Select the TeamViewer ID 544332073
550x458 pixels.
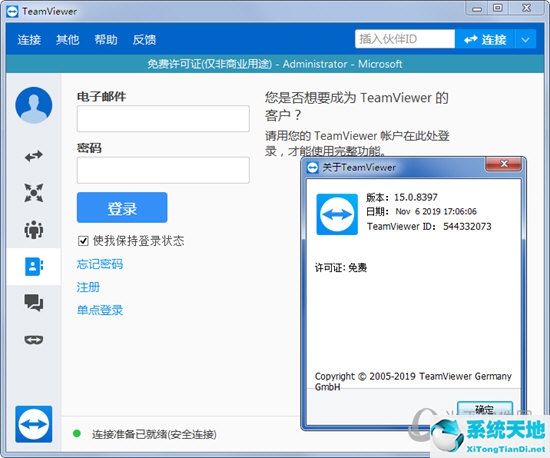point(467,227)
